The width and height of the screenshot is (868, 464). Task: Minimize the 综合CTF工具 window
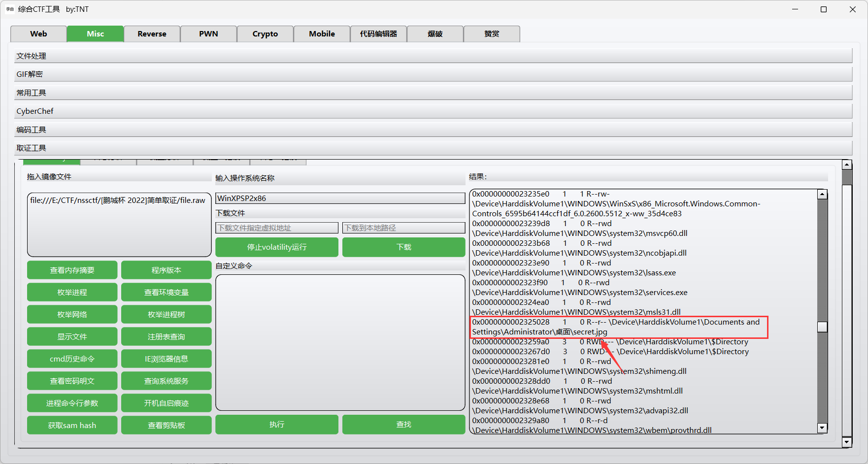point(795,9)
